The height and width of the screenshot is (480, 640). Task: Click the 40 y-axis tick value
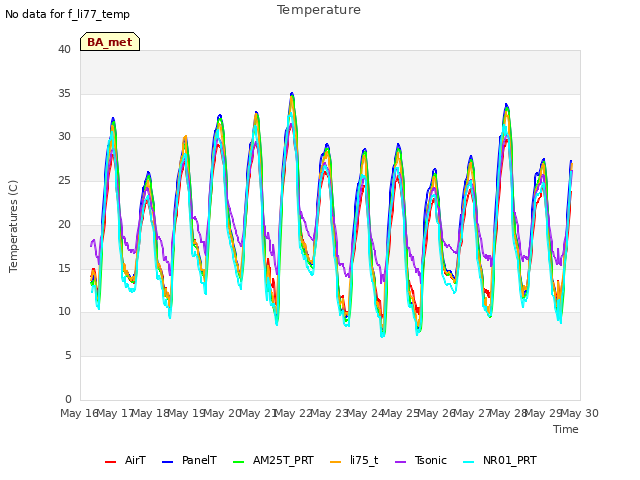coord(64,49)
